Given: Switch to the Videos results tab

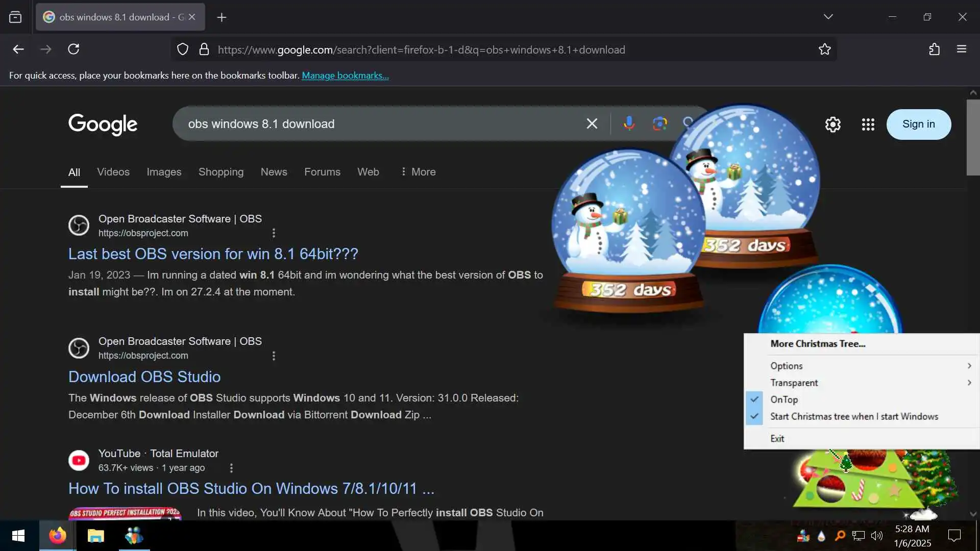Looking at the screenshot, I should click(x=113, y=172).
